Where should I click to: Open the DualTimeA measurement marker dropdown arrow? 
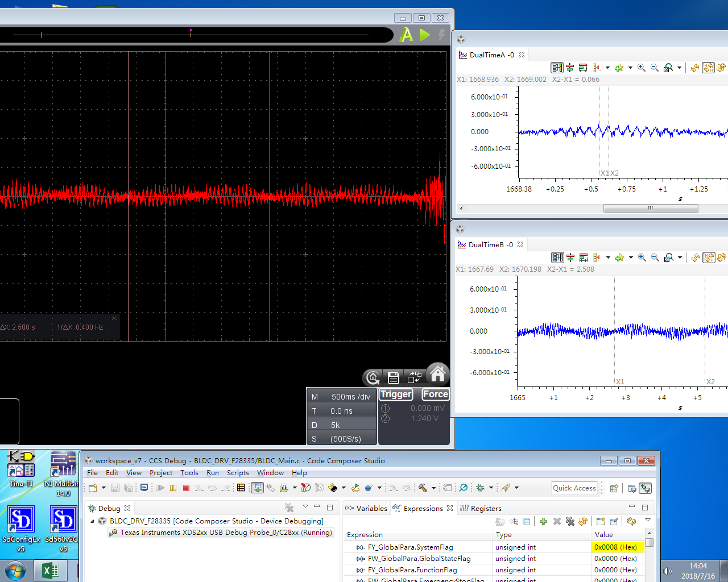607,68
